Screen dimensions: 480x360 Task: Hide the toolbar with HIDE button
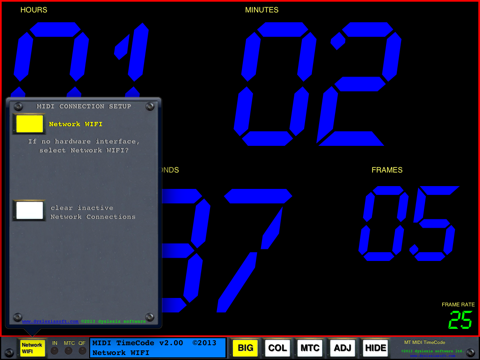click(375, 348)
